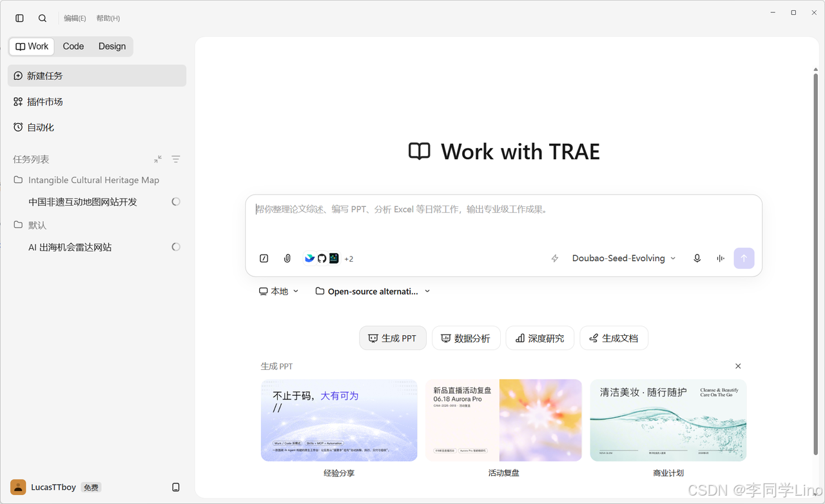Close the 生成 PPT templates panel
Image resolution: width=825 pixels, height=504 pixels.
(738, 366)
